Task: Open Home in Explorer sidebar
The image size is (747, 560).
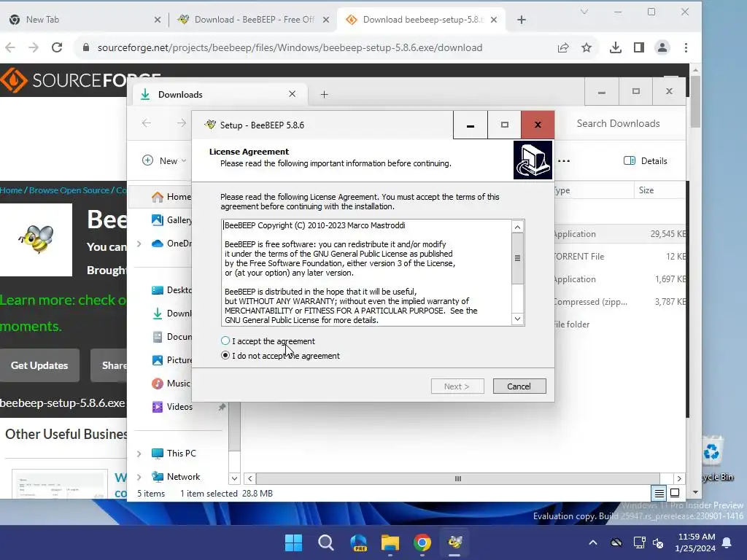Action: (171, 197)
